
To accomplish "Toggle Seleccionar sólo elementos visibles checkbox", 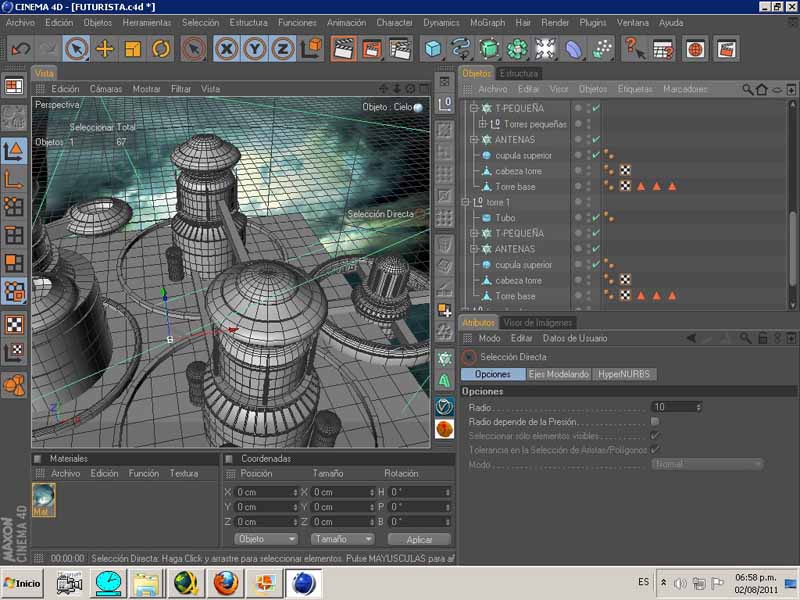I will coord(655,436).
